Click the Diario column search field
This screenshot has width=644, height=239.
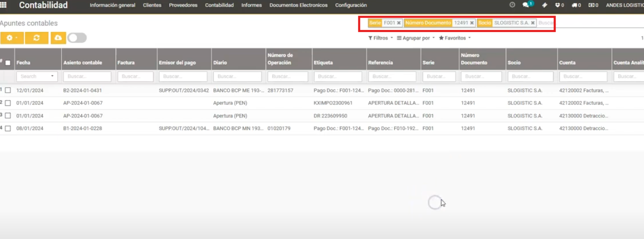[237, 76]
